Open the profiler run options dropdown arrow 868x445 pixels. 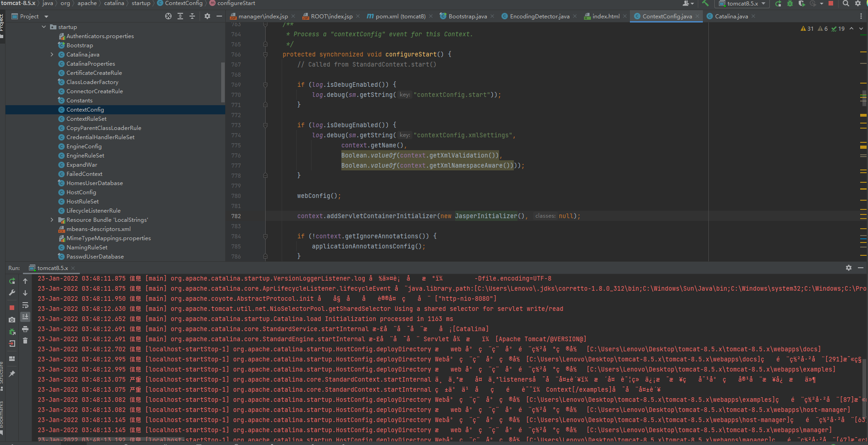coord(821,3)
